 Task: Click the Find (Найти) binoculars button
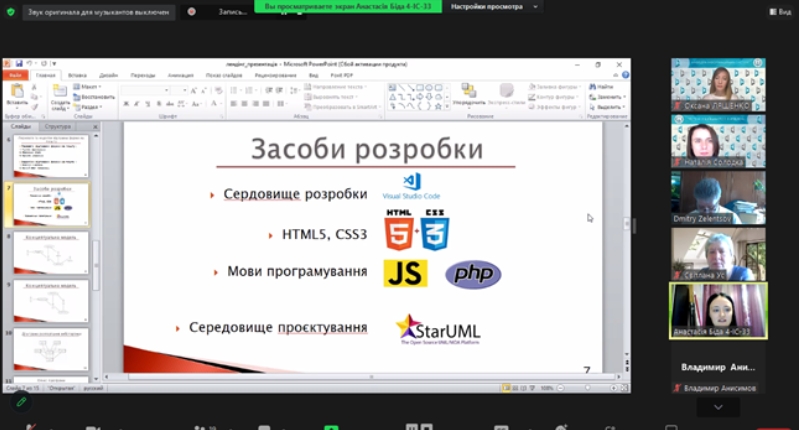click(x=601, y=87)
